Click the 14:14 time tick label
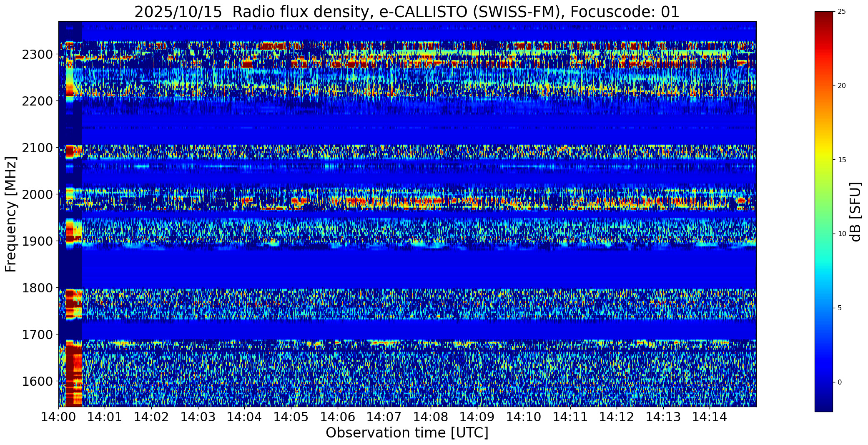 click(710, 417)
